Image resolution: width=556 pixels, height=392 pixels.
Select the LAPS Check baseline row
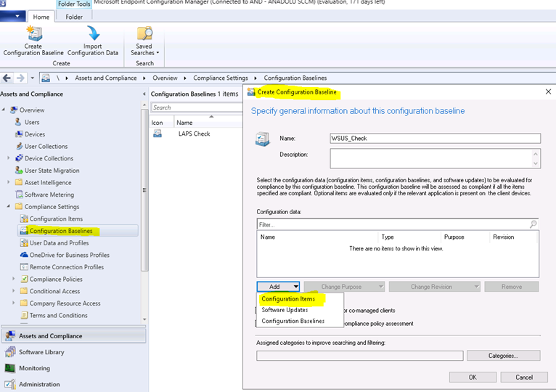pos(196,134)
